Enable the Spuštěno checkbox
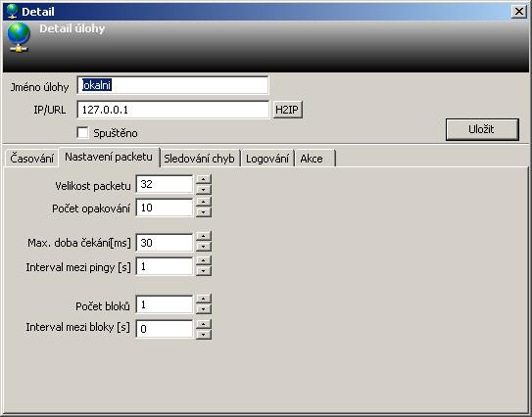This screenshot has height=417, width=532. [x=82, y=132]
